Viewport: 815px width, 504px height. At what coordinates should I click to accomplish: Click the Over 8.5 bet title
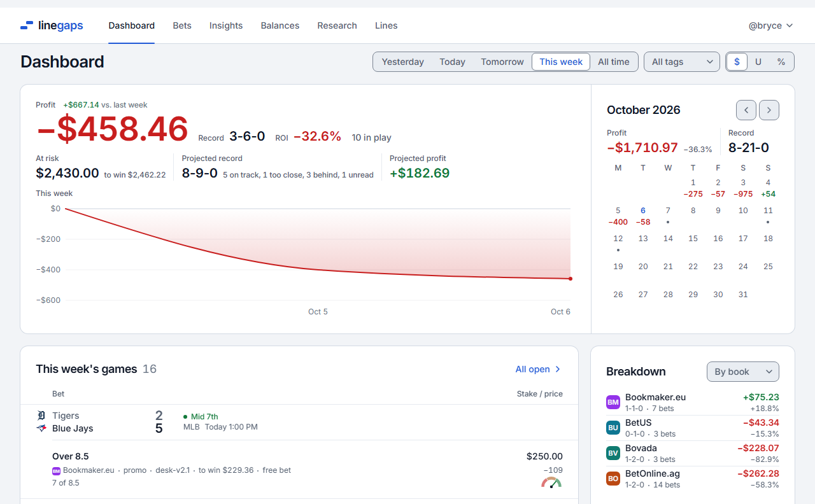tap(71, 456)
